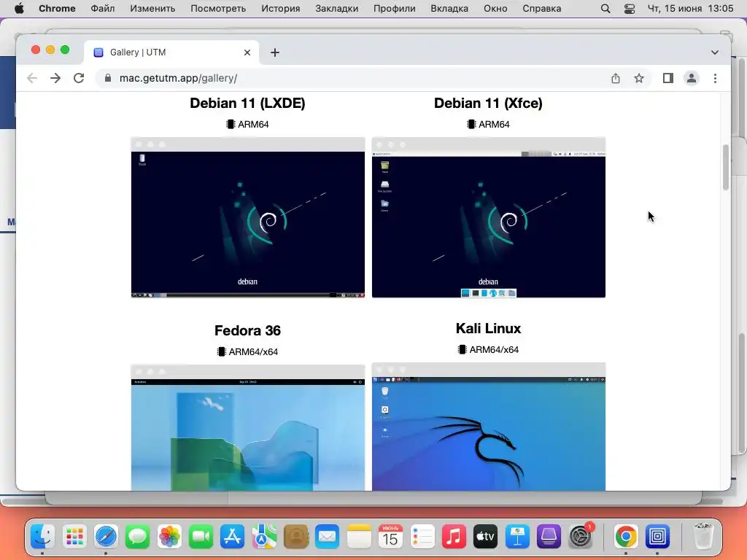
Task: Click ARM64/x64 label under Fedora 36
Action: (248, 352)
